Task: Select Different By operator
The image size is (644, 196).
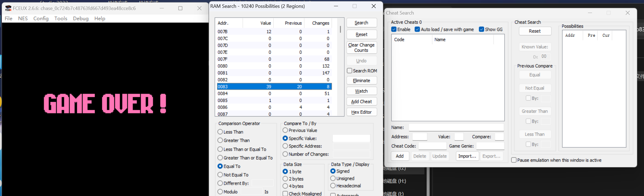Action: [x=233, y=183]
